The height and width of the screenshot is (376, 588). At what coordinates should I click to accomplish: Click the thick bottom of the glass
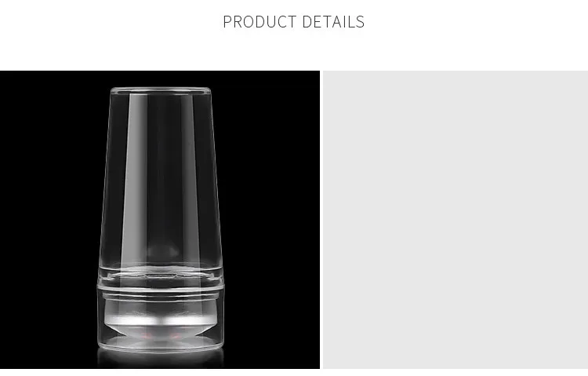pyautogui.click(x=161, y=273)
